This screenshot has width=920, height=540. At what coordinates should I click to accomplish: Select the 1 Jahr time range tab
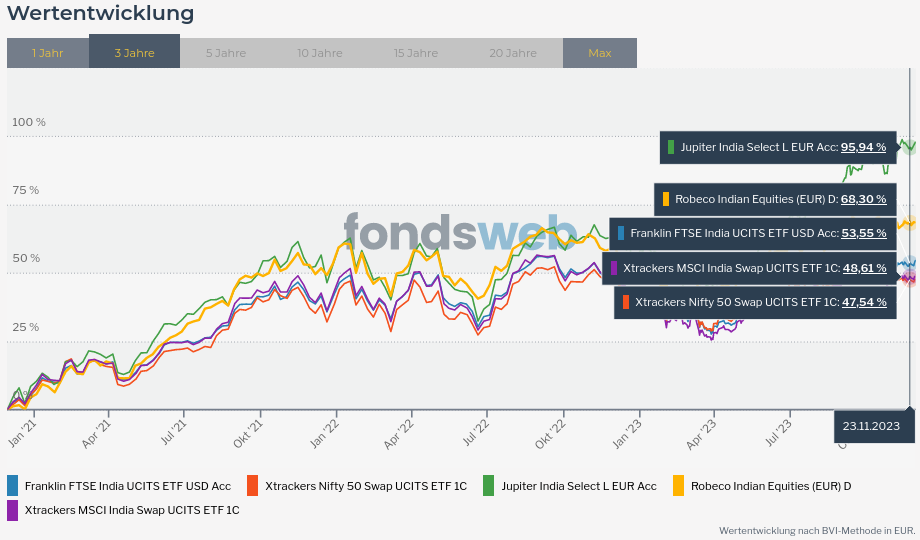47,53
